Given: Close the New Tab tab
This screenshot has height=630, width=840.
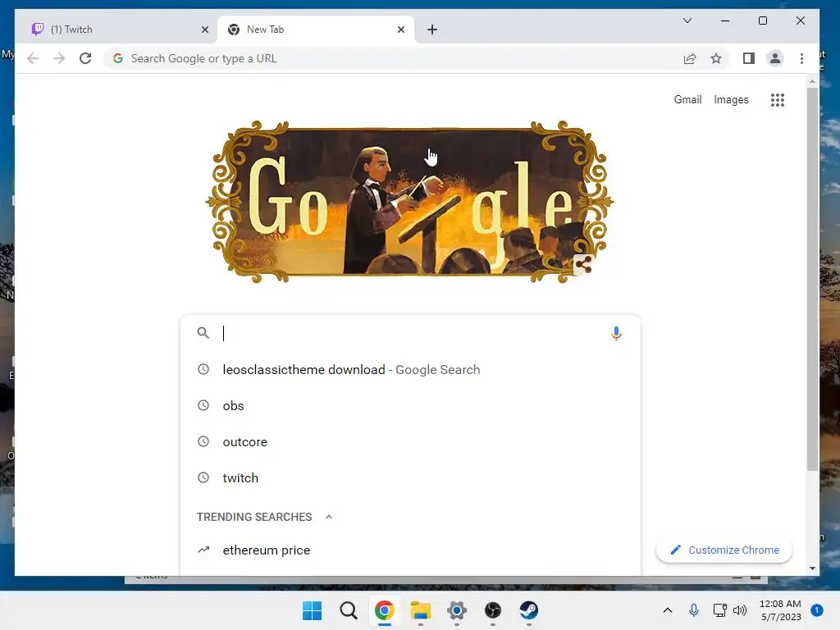Looking at the screenshot, I should (400, 30).
